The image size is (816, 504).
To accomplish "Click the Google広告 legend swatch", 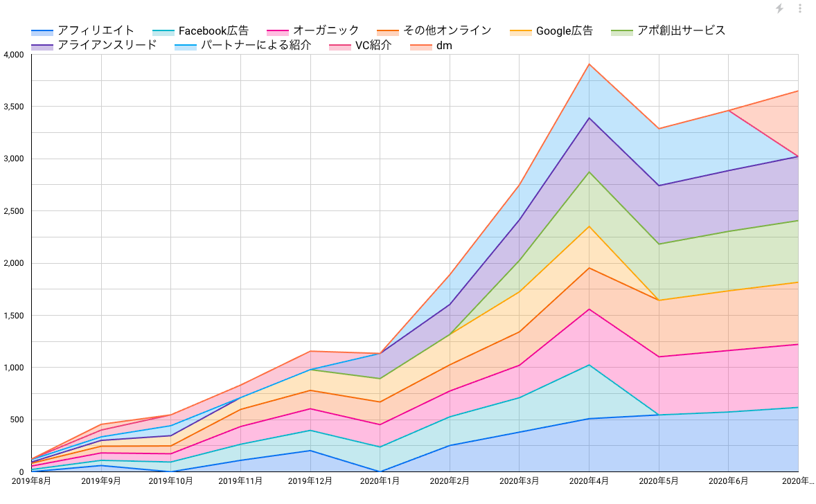I will 521,32.
